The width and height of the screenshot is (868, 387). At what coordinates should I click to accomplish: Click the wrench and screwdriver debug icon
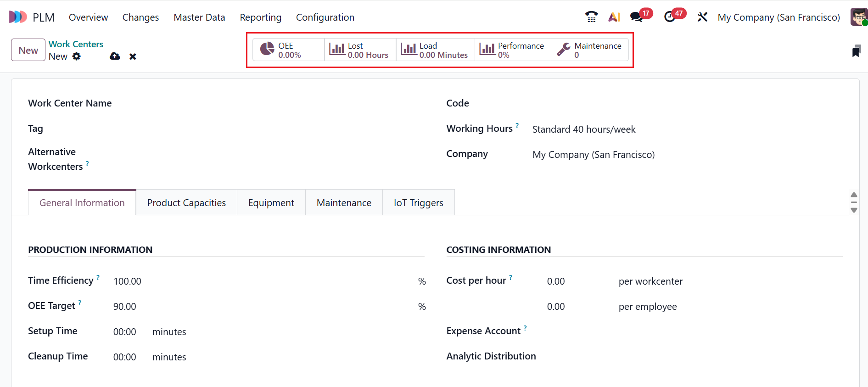tap(702, 17)
